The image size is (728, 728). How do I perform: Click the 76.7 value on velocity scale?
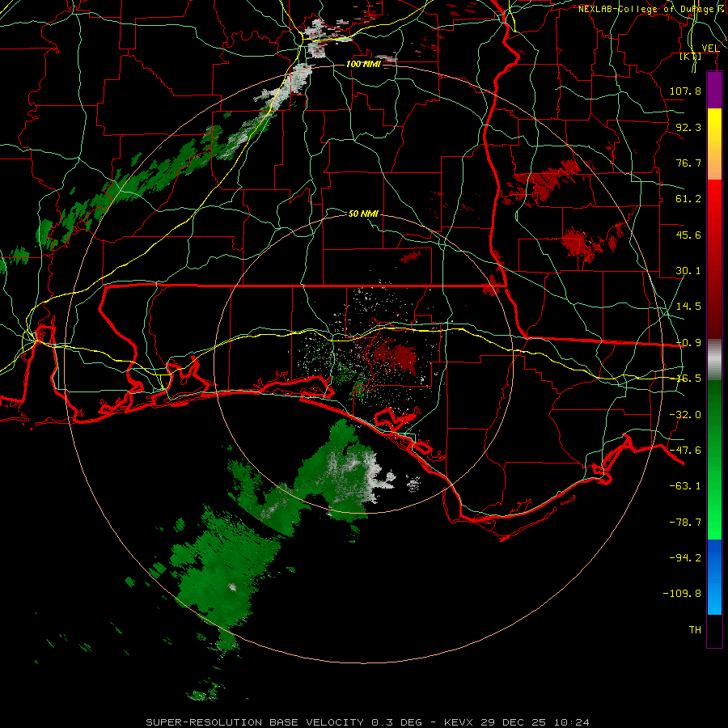pyautogui.click(x=688, y=163)
